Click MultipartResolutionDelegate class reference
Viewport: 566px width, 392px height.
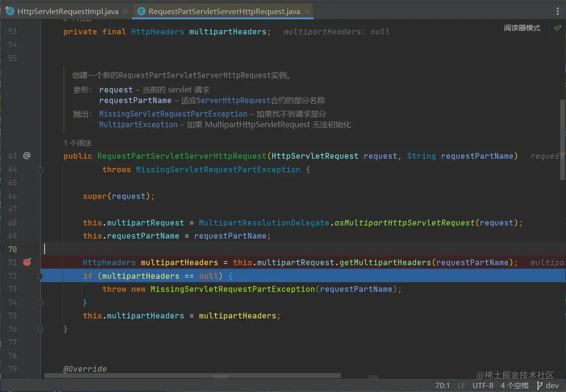tap(264, 223)
